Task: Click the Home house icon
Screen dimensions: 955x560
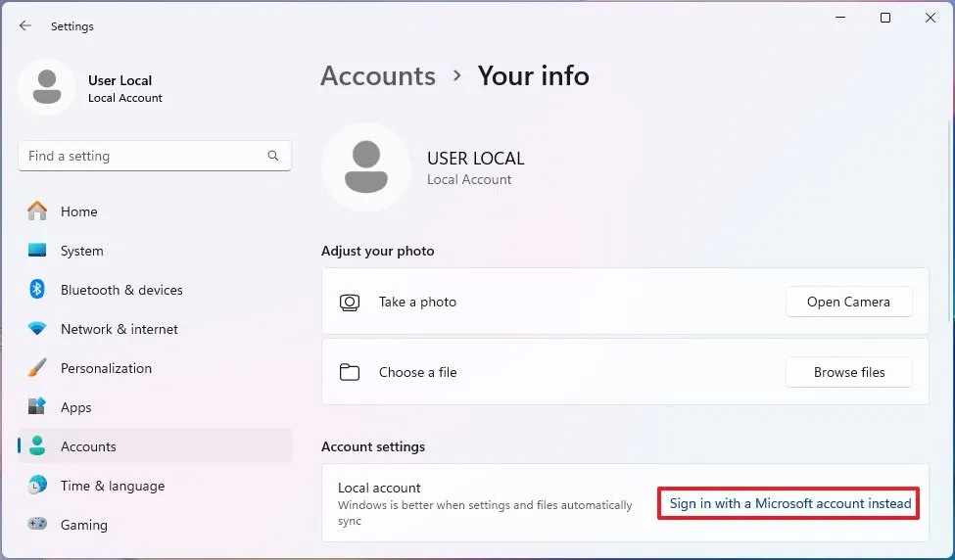Action: click(37, 211)
